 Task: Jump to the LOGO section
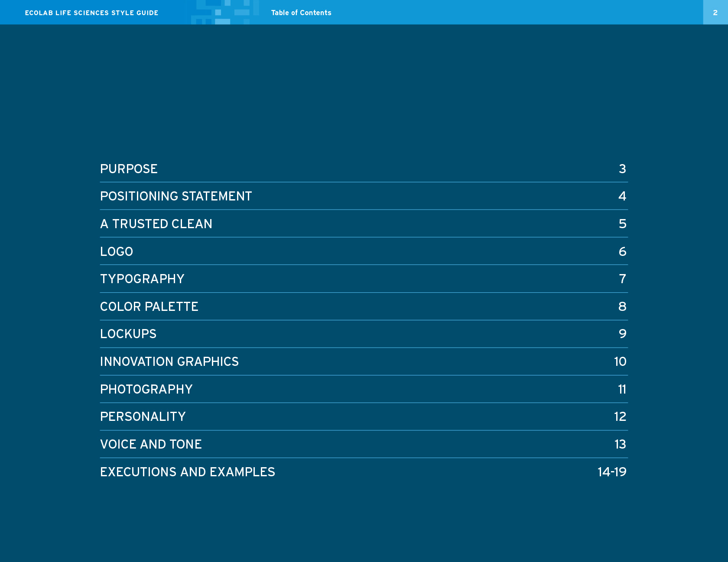pyautogui.click(x=117, y=252)
